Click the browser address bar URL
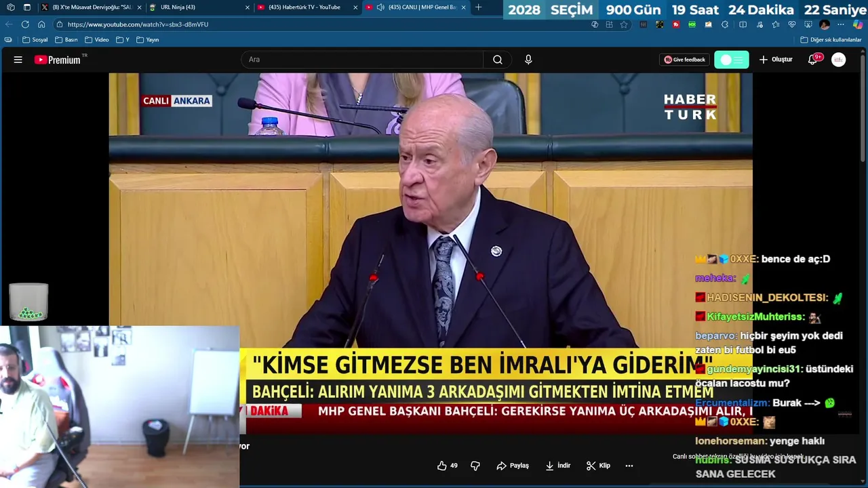The image size is (868, 488). click(138, 24)
